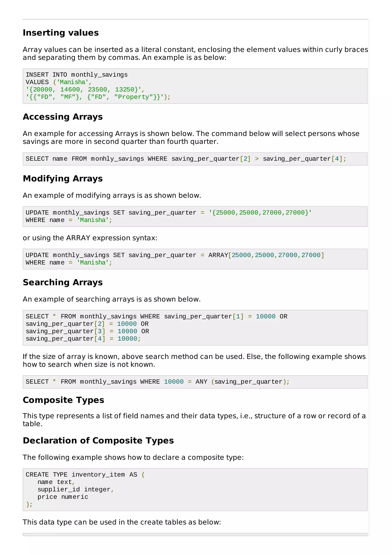
Task: Click the 'Declaration of Composite Types' heading
Action: (x=98, y=440)
